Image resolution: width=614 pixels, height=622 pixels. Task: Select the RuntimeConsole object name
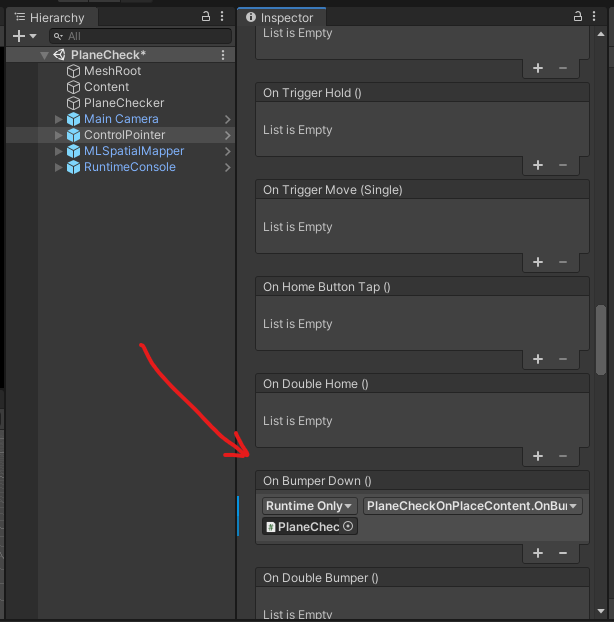click(x=130, y=167)
